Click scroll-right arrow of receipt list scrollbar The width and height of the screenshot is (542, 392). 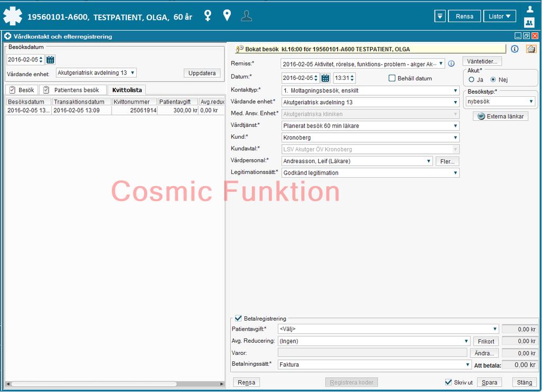pyautogui.click(x=222, y=384)
